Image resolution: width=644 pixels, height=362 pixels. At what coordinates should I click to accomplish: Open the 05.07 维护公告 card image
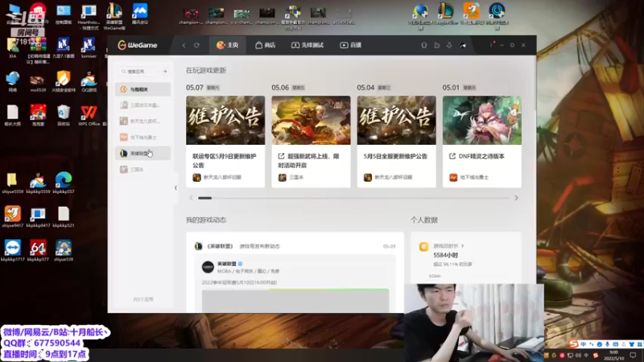225,120
